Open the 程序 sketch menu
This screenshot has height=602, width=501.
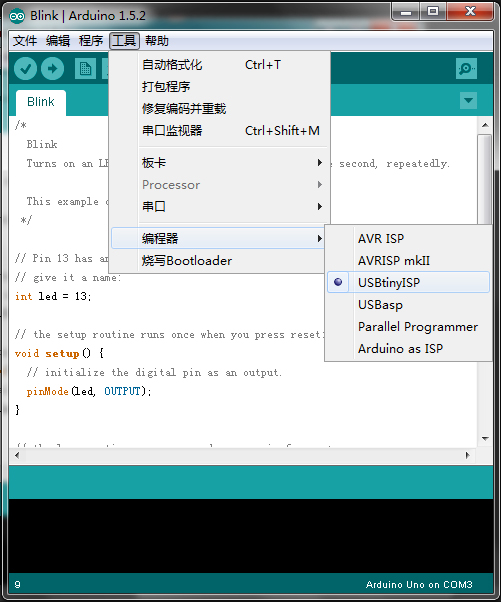coord(91,41)
